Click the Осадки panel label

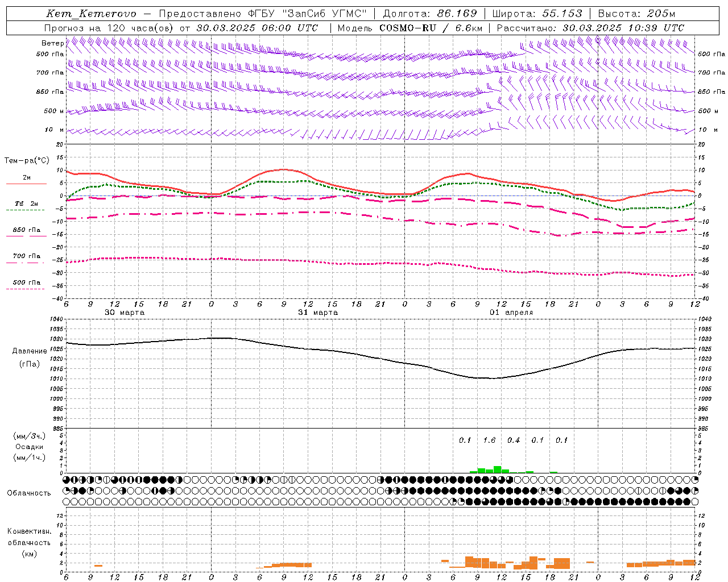[30, 447]
